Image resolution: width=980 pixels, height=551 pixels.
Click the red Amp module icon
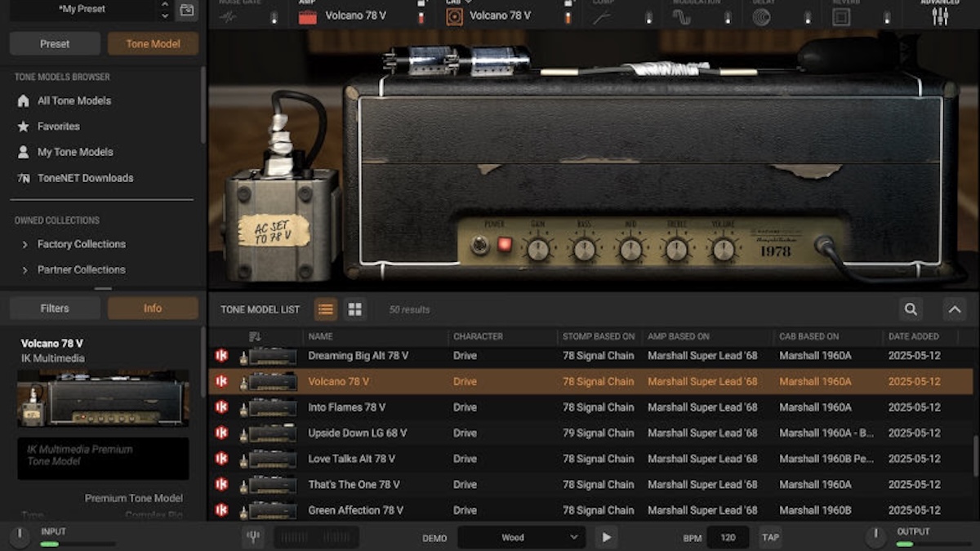[x=307, y=17]
